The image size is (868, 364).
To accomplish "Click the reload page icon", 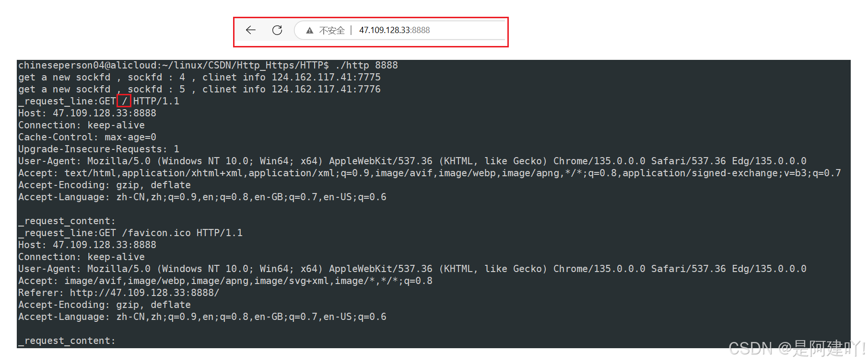I will pyautogui.click(x=277, y=30).
